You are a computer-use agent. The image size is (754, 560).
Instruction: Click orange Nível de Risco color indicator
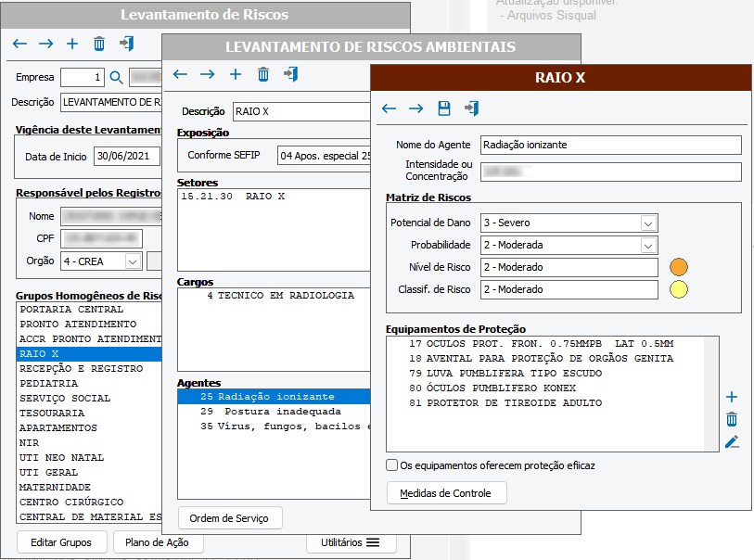[x=679, y=267]
